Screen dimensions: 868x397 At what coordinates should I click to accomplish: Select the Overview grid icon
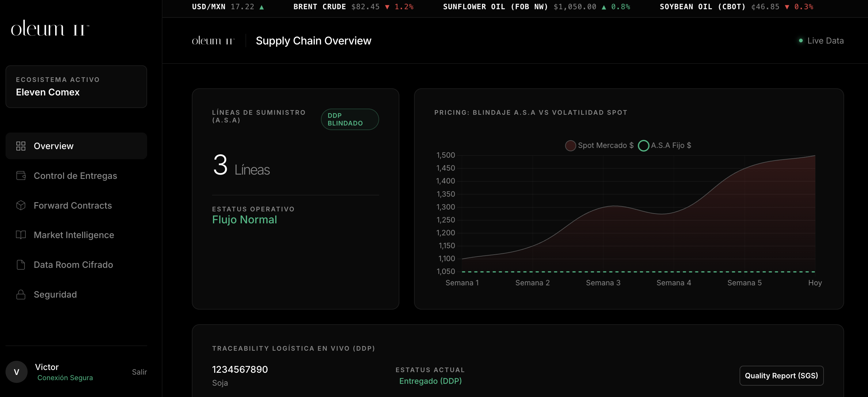pos(21,146)
